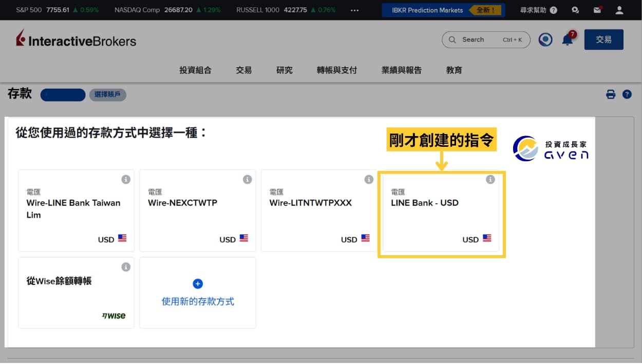
Task: Show info for Wise balance transfer card
Action: [126, 267]
